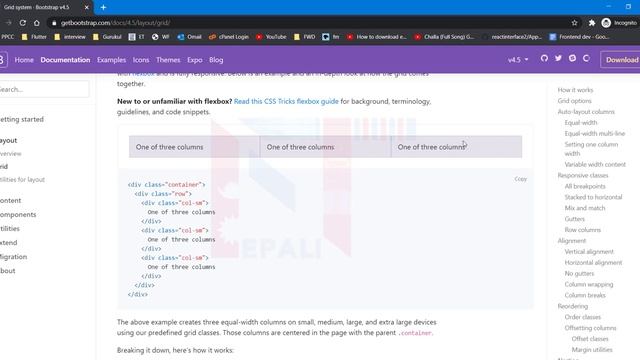The width and height of the screenshot is (640, 360).
Task: Open the ET bookmark
Action: (136, 37)
